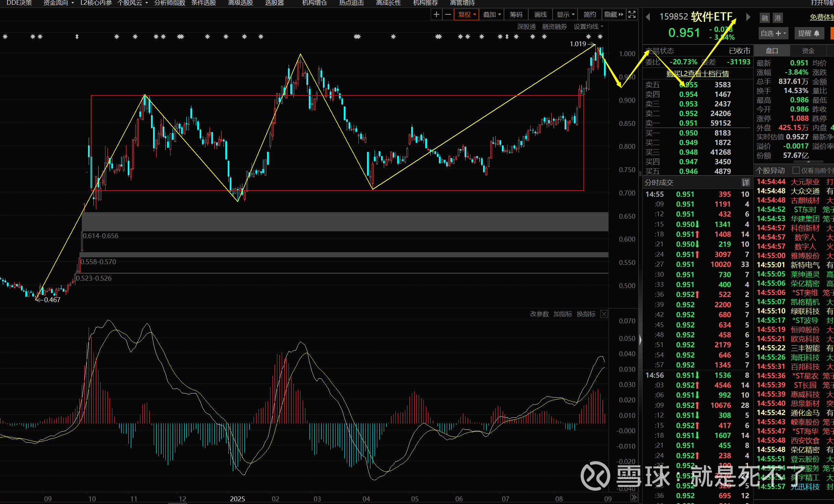Check the 仅看当前个股 checkbox
Screen dimensions: 834x504
click(796, 170)
